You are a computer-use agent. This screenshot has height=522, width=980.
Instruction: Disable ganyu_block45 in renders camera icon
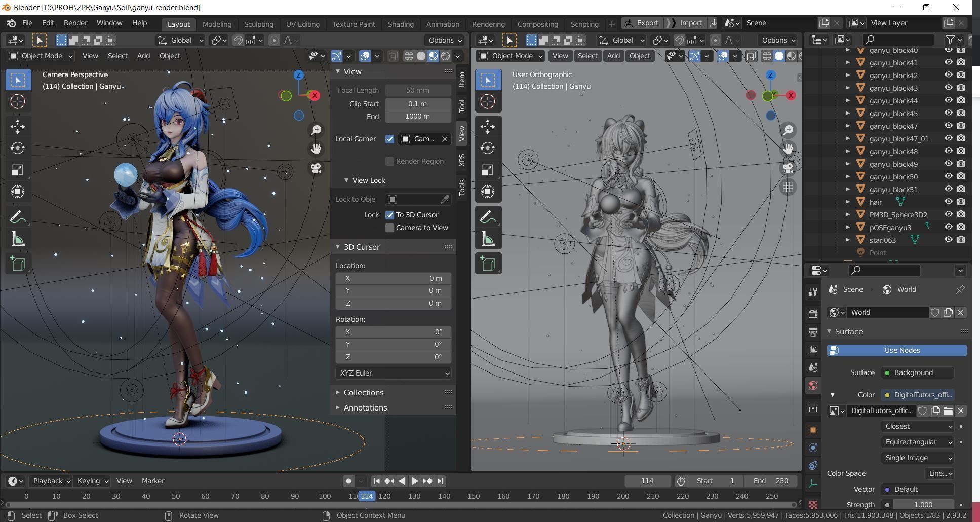click(x=961, y=113)
